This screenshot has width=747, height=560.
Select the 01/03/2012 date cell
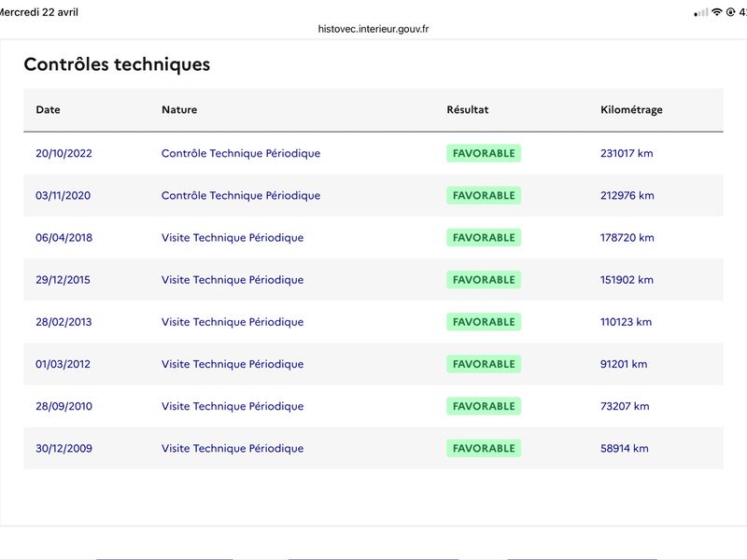[63, 364]
